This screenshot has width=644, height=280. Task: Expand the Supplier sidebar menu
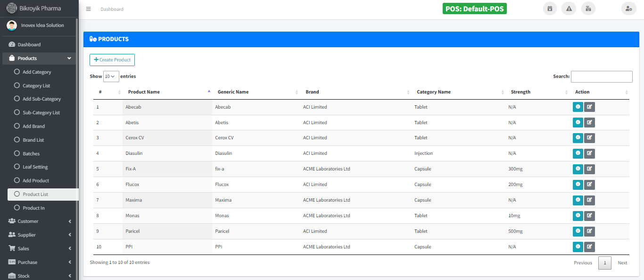tap(40, 235)
